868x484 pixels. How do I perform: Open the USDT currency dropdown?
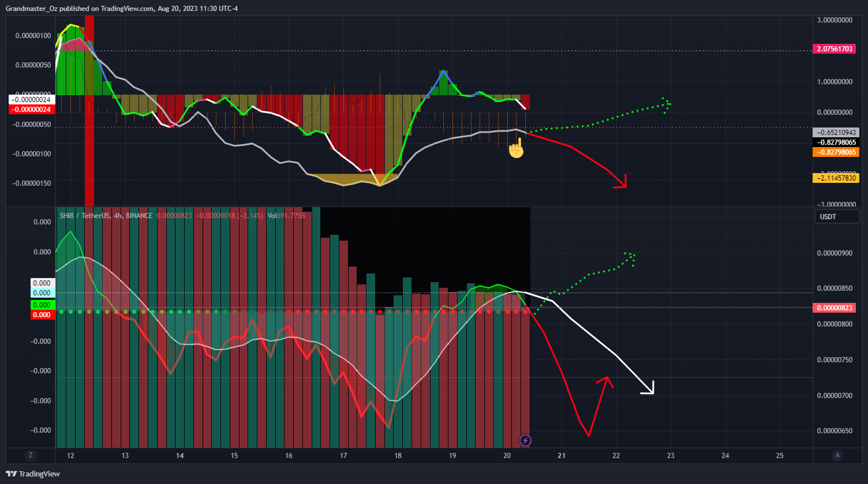pyautogui.click(x=837, y=216)
